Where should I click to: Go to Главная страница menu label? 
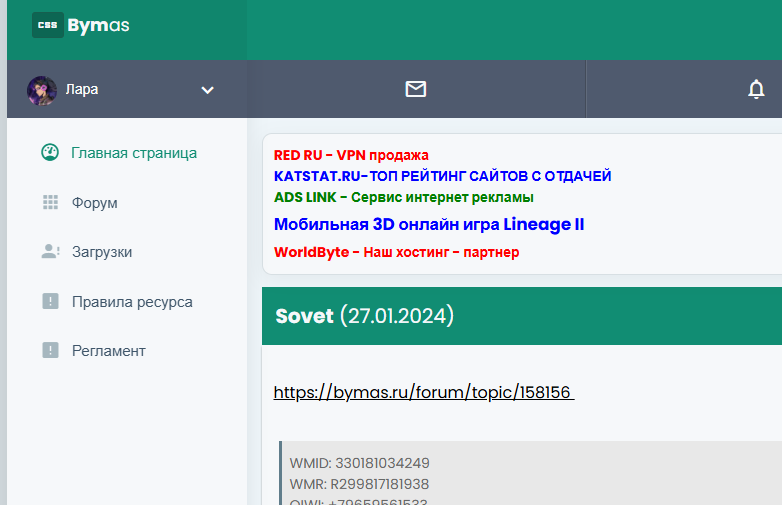(x=134, y=153)
